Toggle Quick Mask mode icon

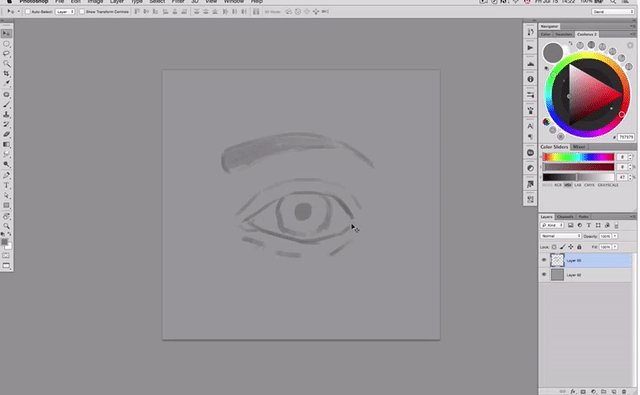point(6,255)
